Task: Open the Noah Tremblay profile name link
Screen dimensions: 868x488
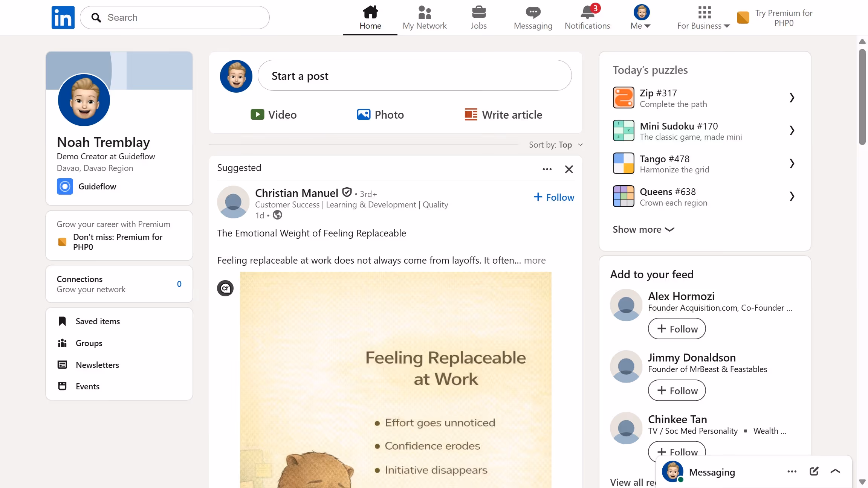Action: point(103,142)
